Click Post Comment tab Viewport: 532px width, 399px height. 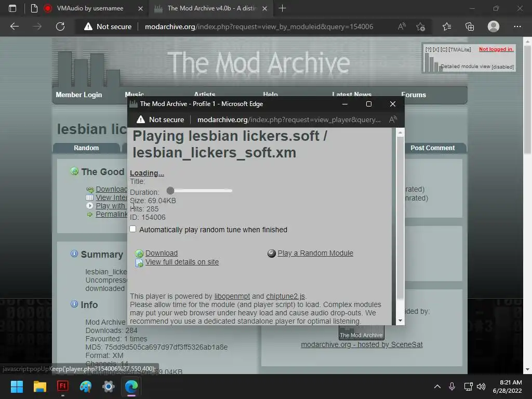click(x=433, y=148)
